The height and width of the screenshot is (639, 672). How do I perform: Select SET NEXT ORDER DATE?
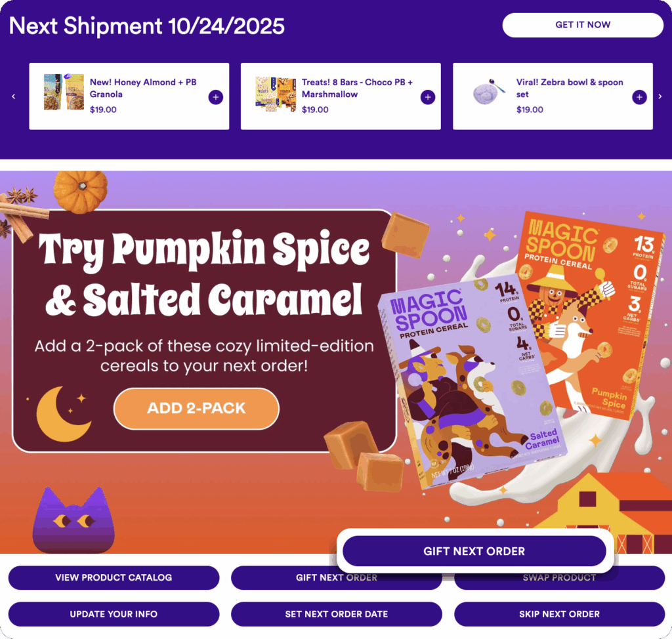pyautogui.click(x=337, y=613)
